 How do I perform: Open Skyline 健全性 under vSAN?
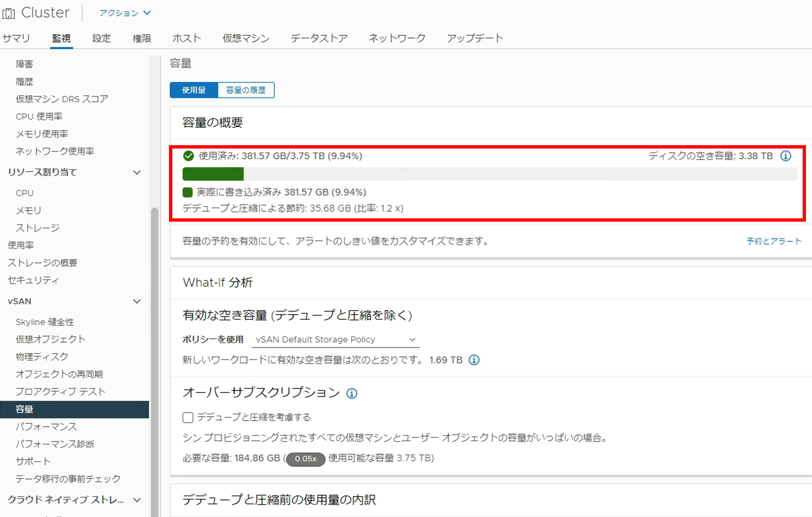(x=45, y=322)
